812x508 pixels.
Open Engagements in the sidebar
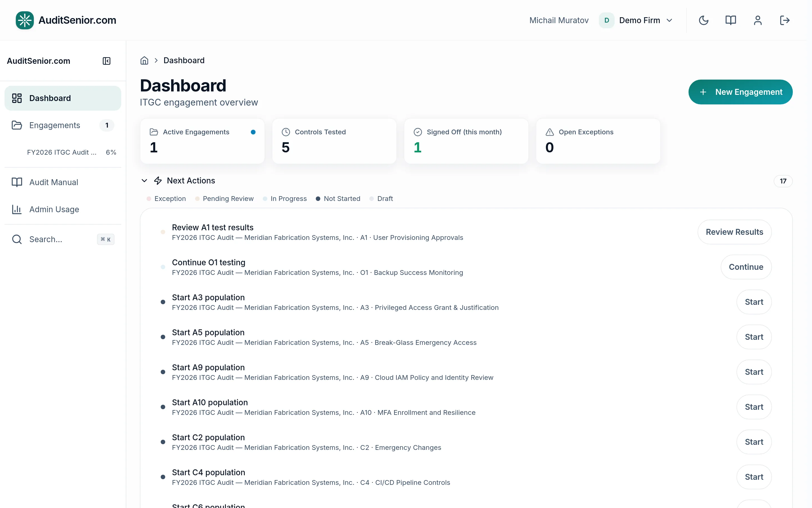tap(63, 125)
